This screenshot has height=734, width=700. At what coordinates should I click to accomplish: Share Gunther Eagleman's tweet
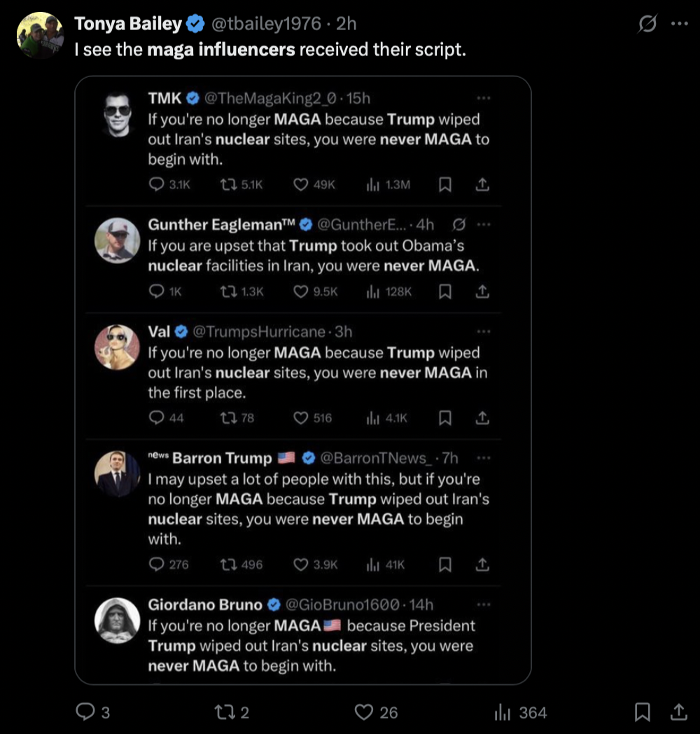tap(482, 291)
